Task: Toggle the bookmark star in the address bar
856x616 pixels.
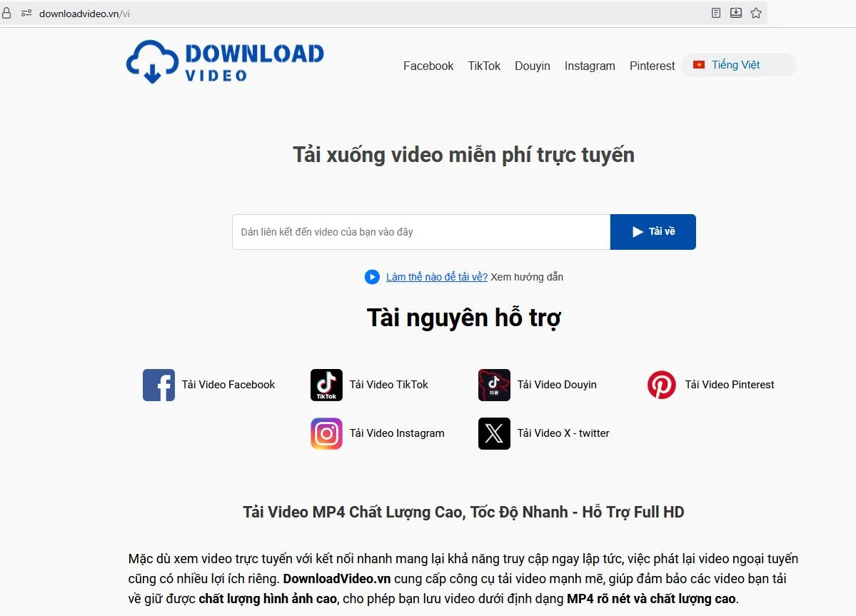Action: point(755,12)
